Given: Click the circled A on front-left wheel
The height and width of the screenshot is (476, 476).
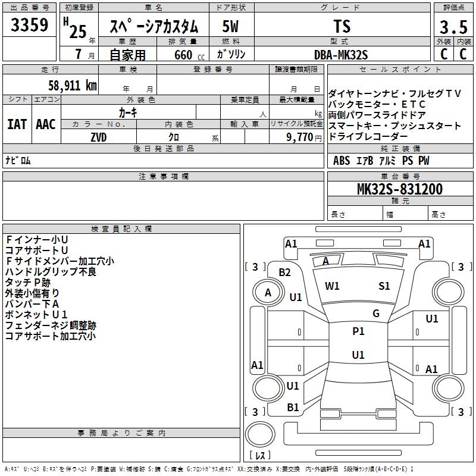Looking at the screenshot, I should tap(268, 292).
